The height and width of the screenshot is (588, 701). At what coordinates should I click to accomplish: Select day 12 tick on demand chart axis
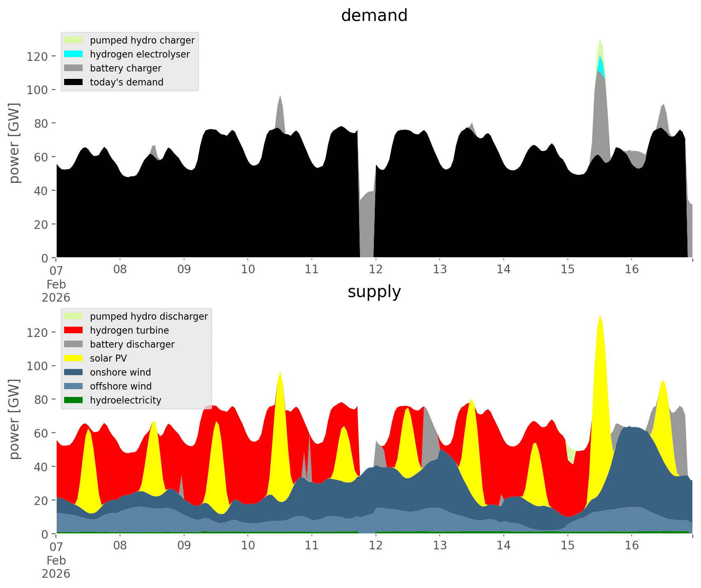[x=376, y=270]
